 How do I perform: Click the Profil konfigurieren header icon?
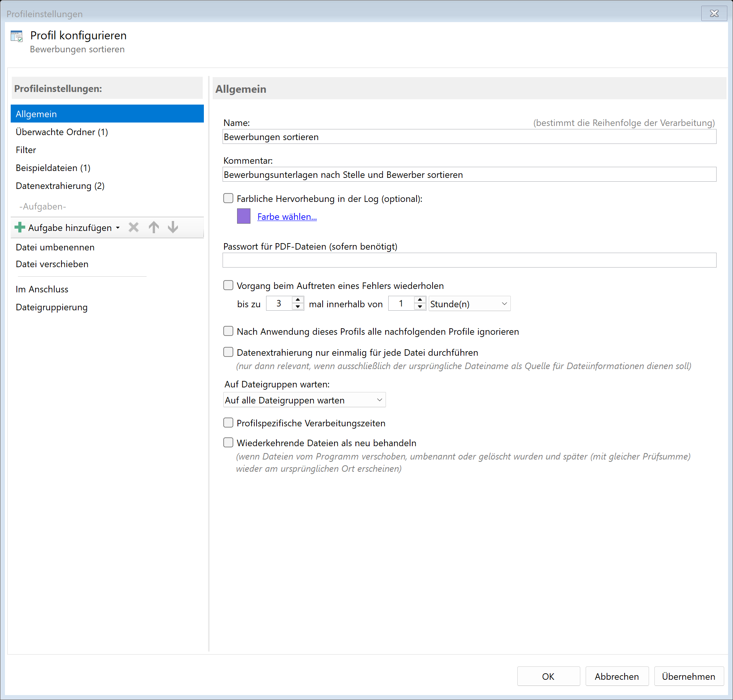(x=17, y=36)
